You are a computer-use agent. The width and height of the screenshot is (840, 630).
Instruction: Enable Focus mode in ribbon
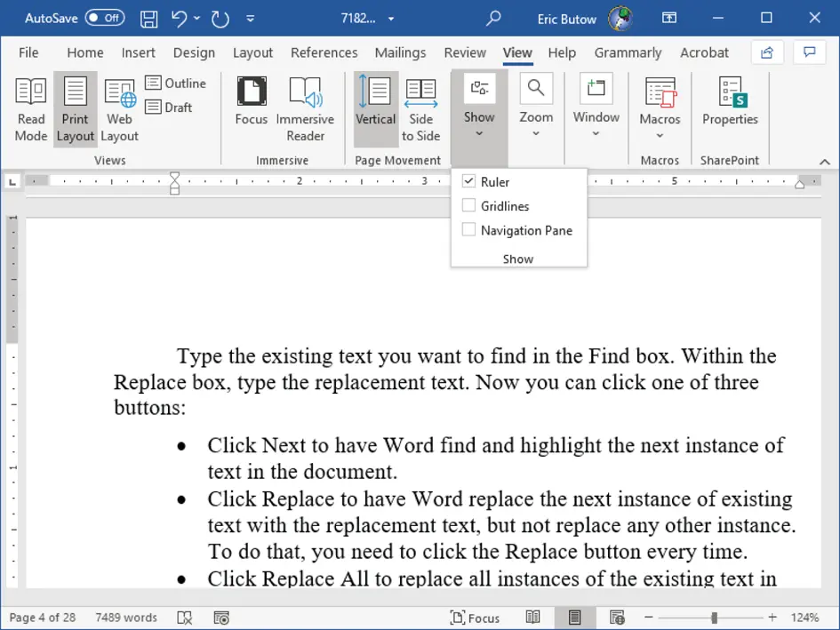pyautogui.click(x=252, y=101)
